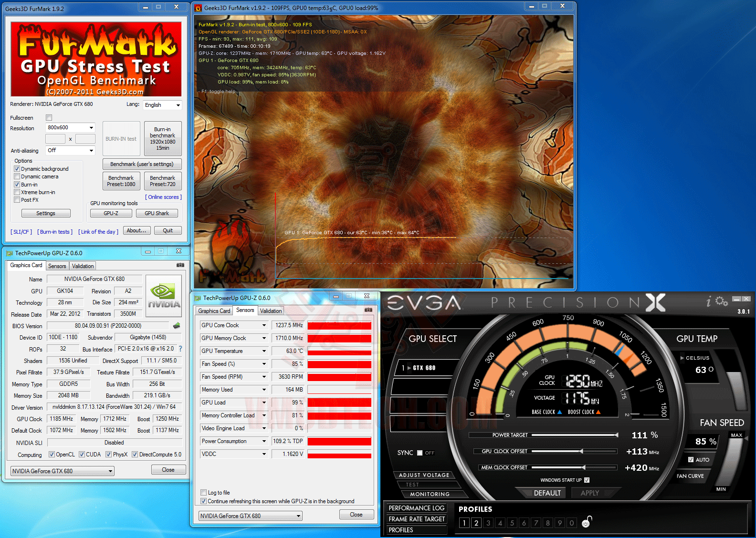Enable Dynamic camera option
Image resolution: width=756 pixels, height=538 pixels.
pyautogui.click(x=17, y=176)
